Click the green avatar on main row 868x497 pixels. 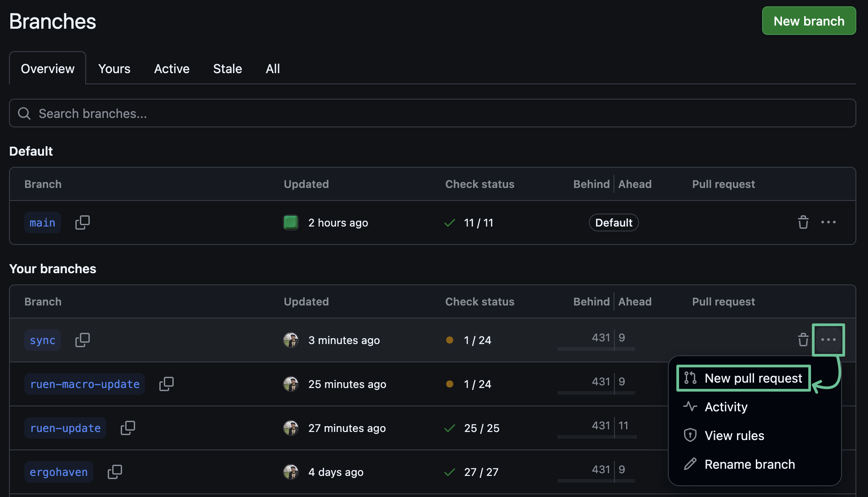click(291, 222)
